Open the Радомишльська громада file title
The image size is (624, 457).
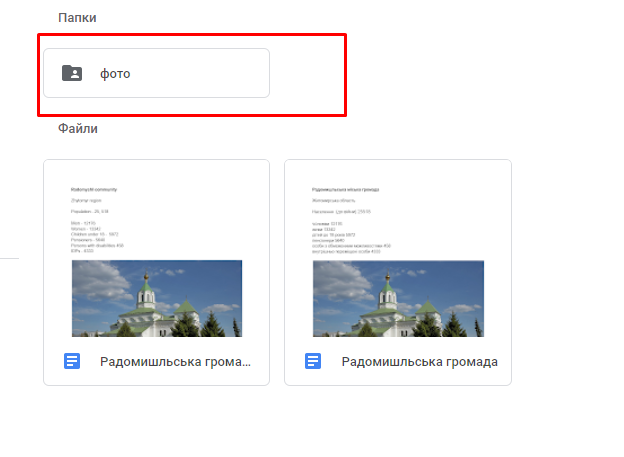pos(420,361)
